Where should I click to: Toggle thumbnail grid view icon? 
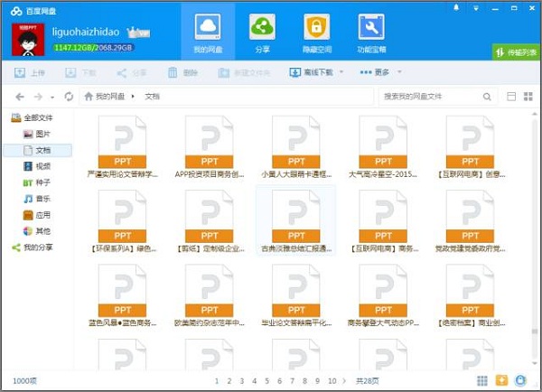coord(527,96)
